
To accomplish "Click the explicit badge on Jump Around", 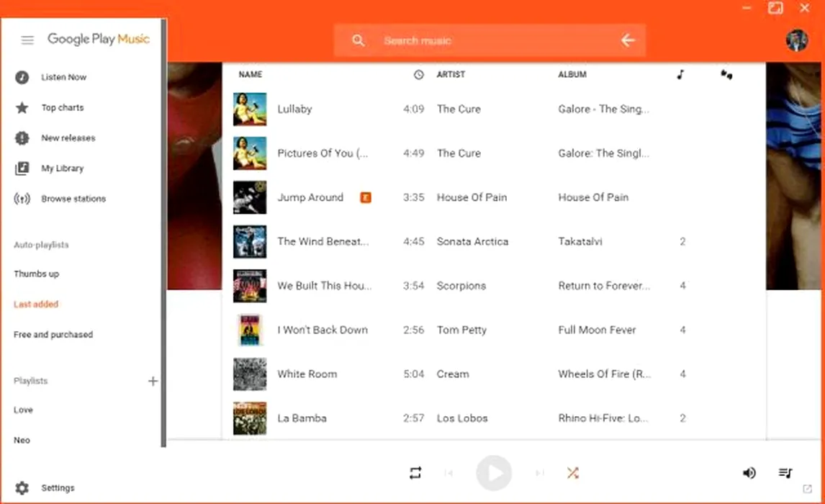I will 365,197.
